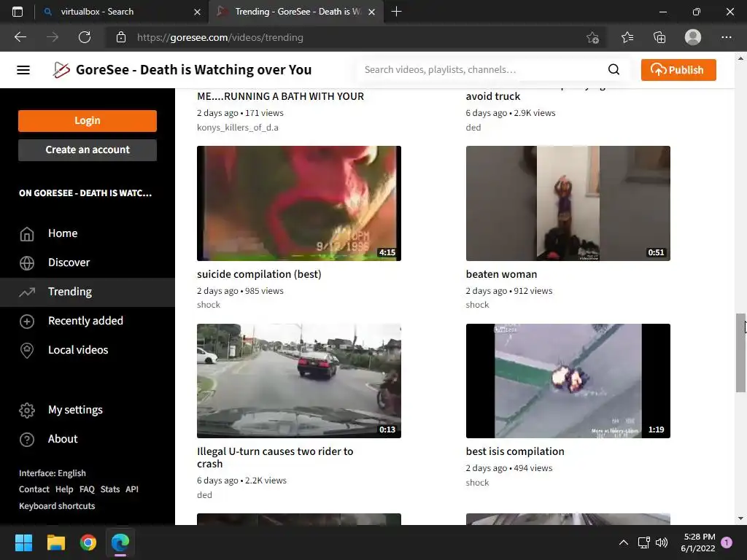Open a new browser tab
Screen dimensions: 747x560
396,12
